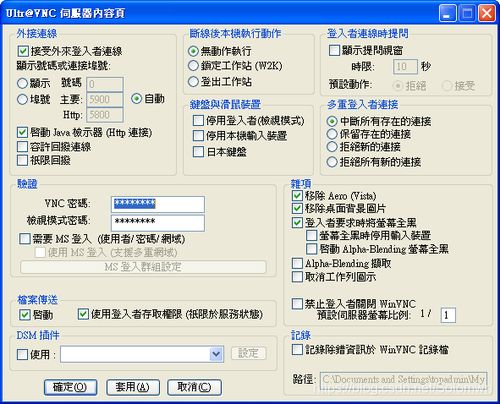Click the 主要 port field 5900

pyautogui.click(x=105, y=99)
